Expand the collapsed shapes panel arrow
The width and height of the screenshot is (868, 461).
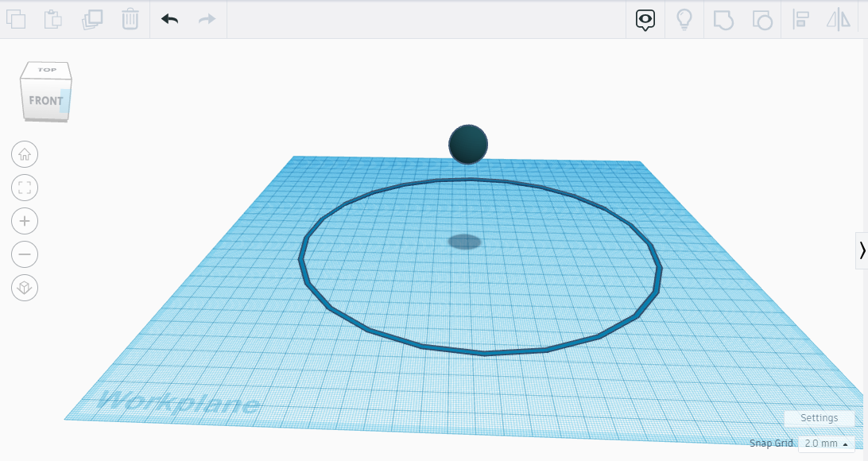pos(862,250)
